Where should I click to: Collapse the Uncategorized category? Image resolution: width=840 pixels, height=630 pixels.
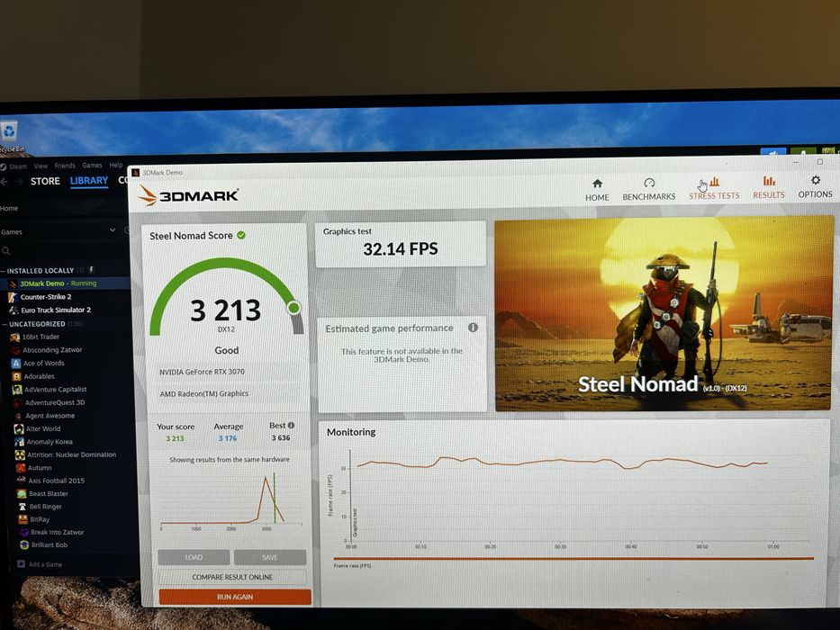(5, 324)
